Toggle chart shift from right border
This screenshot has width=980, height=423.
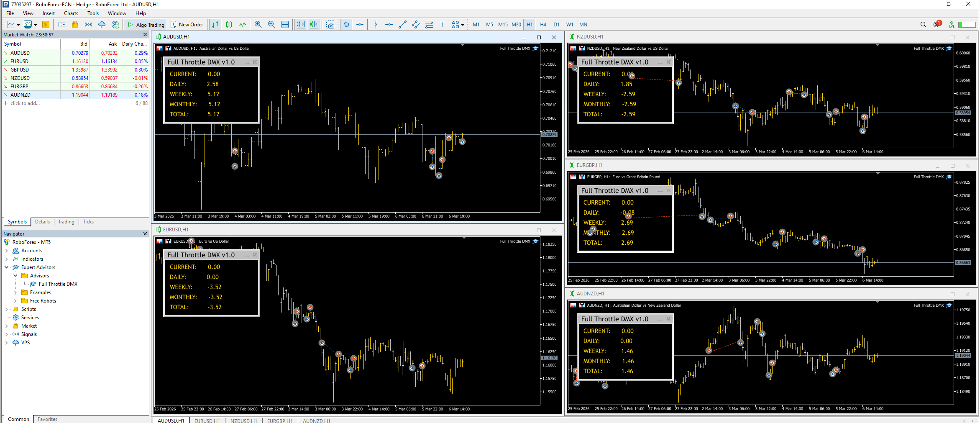coord(314,25)
